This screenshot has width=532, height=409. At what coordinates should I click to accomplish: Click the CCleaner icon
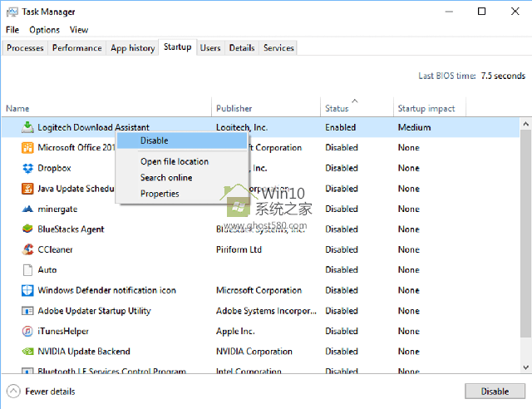27,249
